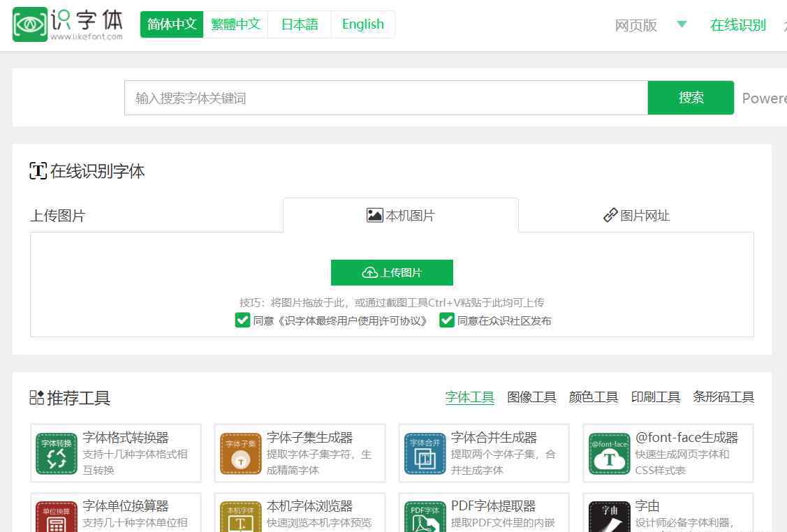
Task: Focus the 输入搜索字体关键词 search field
Action: point(385,98)
